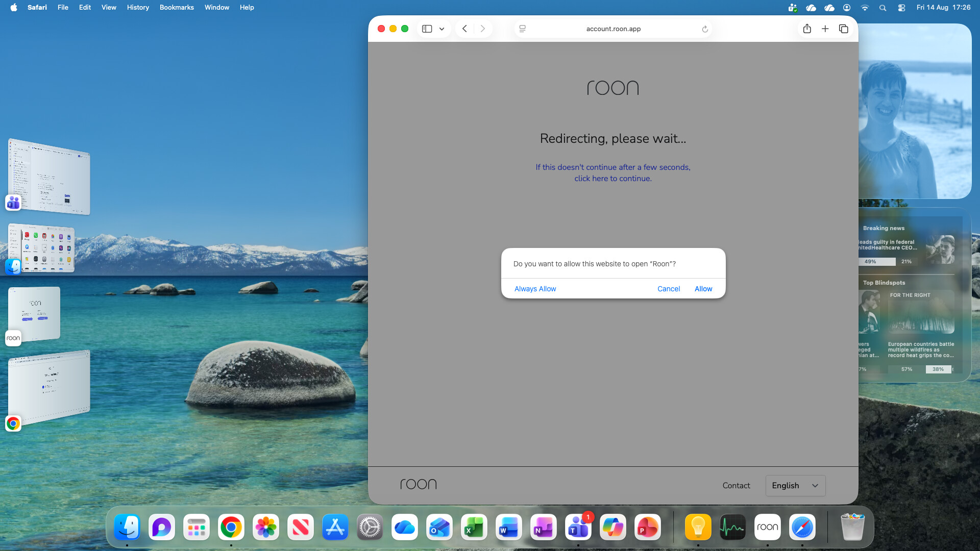Click the 'click here to continue' link
The height and width of the screenshot is (551, 980).
click(x=613, y=179)
